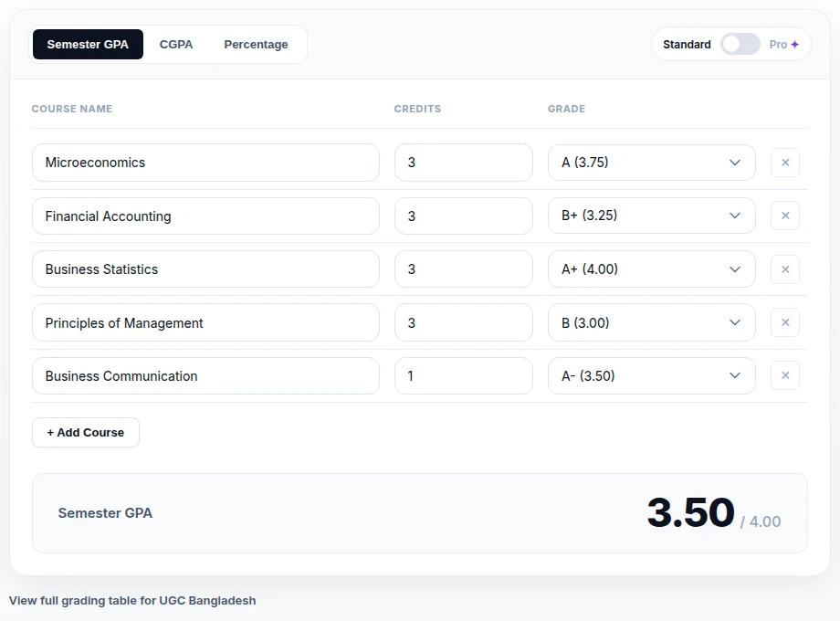Viewport: 840px width, 621px height.
Task: Edit the Business Communication name field
Action: pyautogui.click(x=205, y=375)
